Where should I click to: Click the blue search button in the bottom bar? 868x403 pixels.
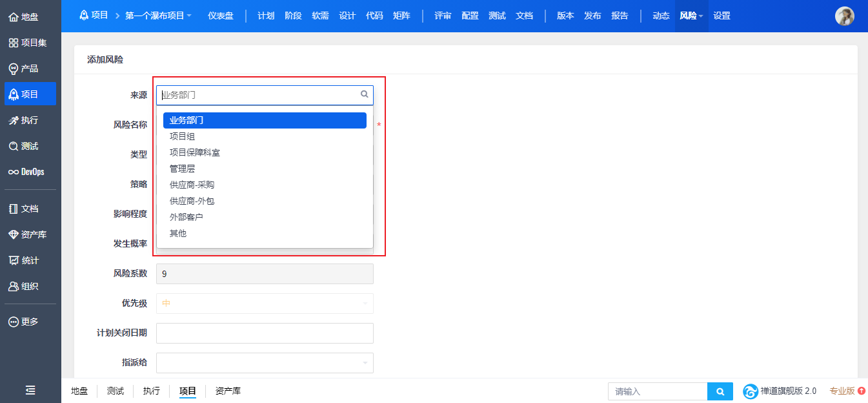point(720,391)
